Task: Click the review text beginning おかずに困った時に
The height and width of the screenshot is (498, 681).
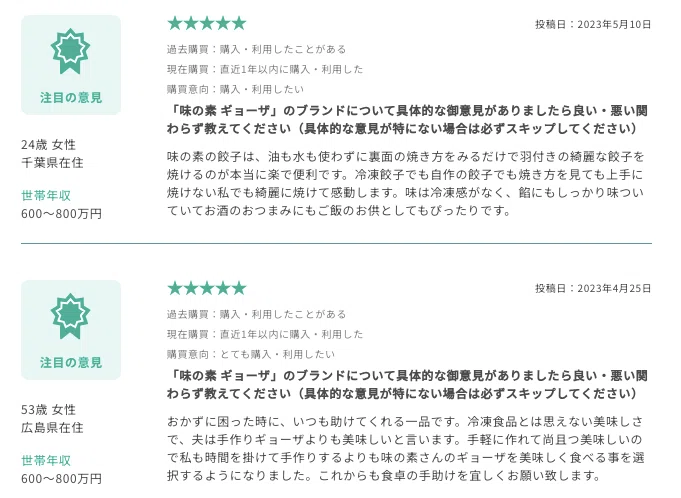Action: click(406, 449)
